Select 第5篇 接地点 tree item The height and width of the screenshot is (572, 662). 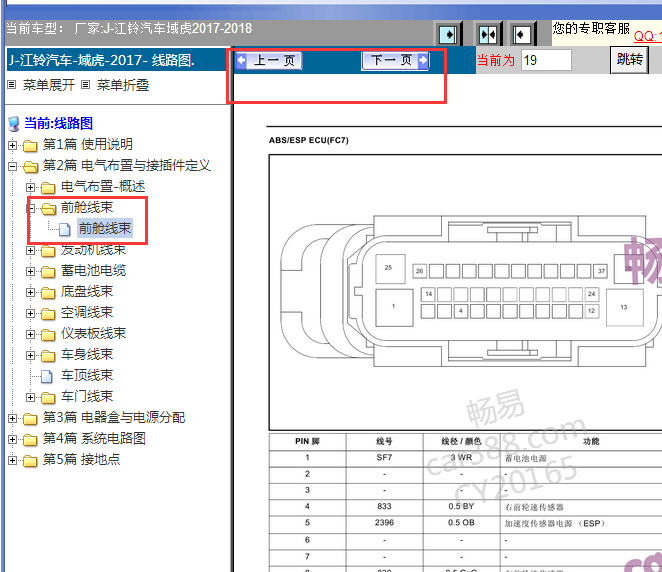[x=81, y=459]
